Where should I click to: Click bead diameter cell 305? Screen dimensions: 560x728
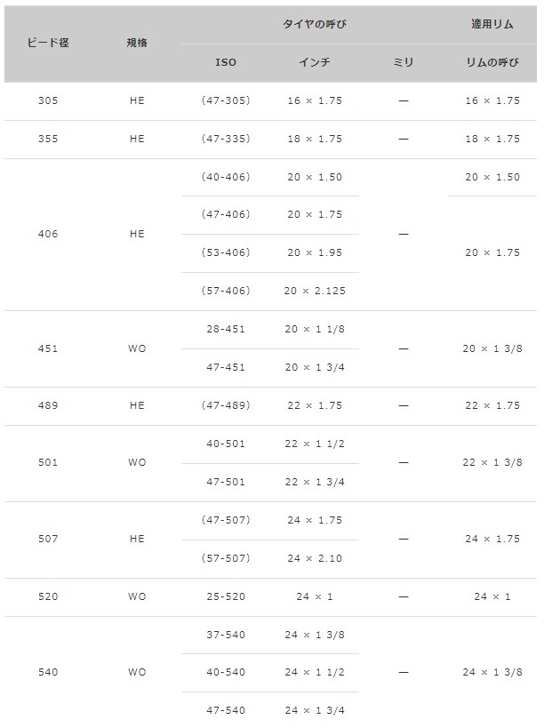48,101
